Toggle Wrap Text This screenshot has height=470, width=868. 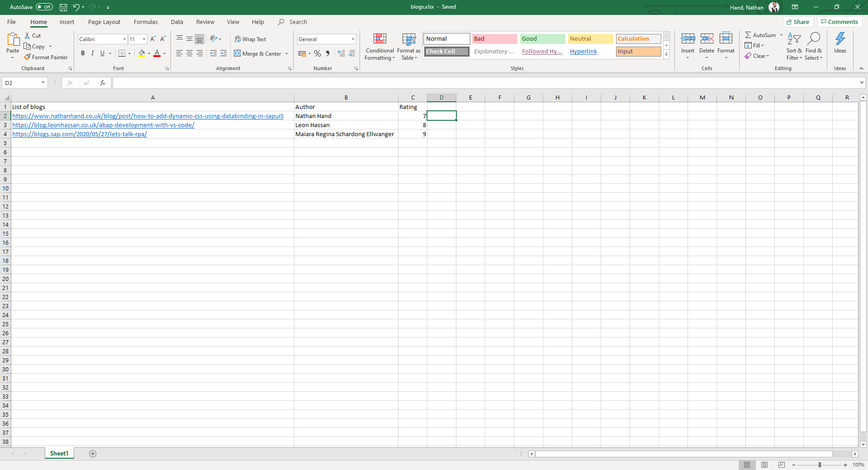[x=250, y=39]
